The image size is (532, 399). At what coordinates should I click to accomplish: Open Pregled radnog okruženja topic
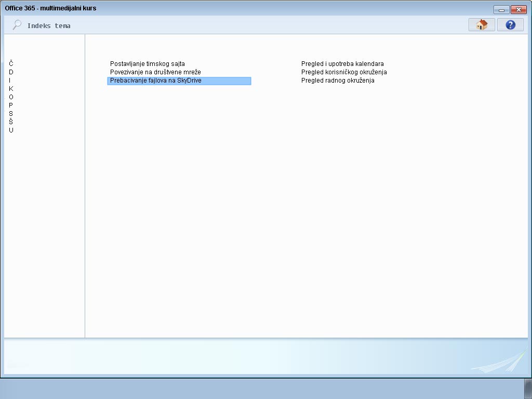click(338, 81)
